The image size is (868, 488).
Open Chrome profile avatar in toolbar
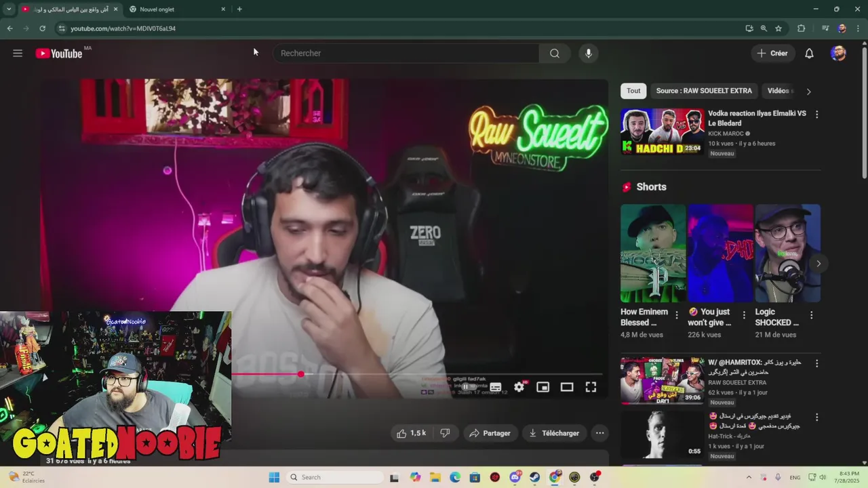click(x=842, y=28)
